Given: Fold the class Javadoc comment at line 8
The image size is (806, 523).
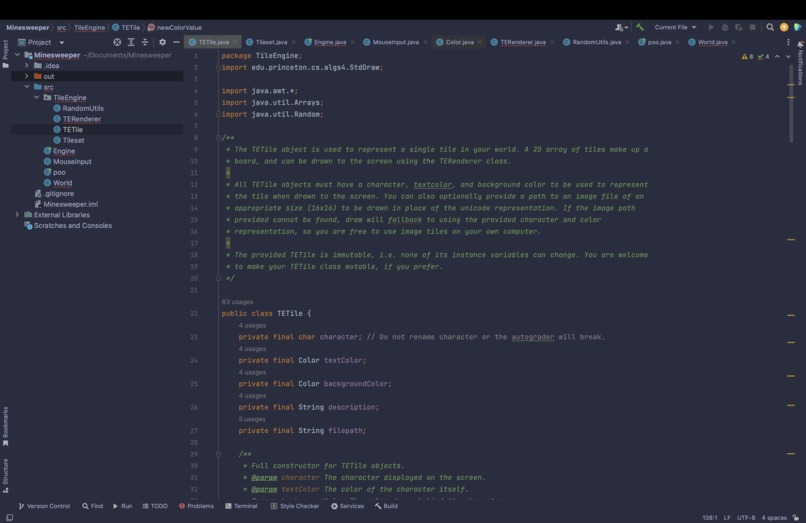Looking at the screenshot, I should point(218,138).
